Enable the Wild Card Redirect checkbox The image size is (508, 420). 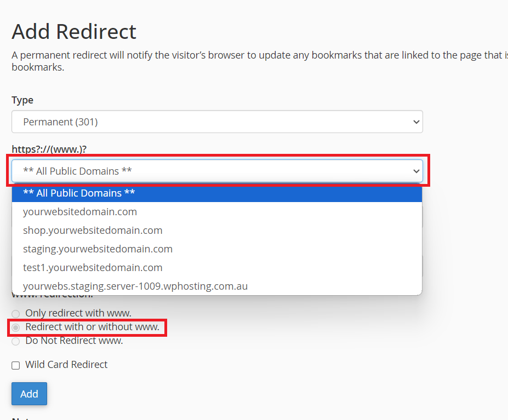[x=16, y=365]
